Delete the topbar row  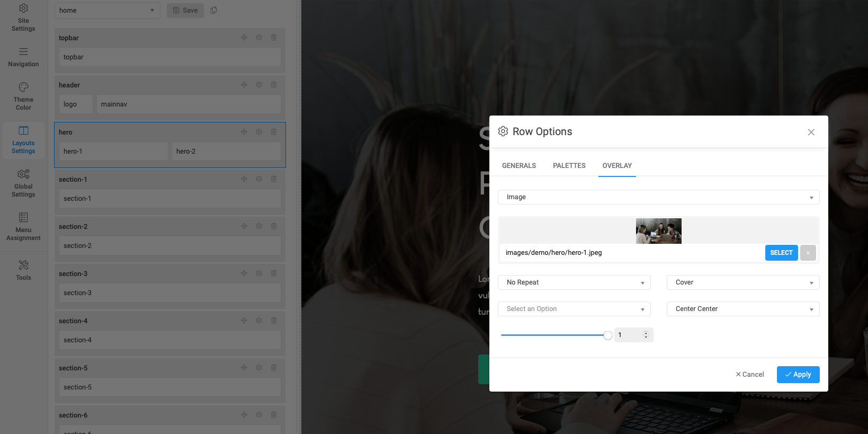274,38
